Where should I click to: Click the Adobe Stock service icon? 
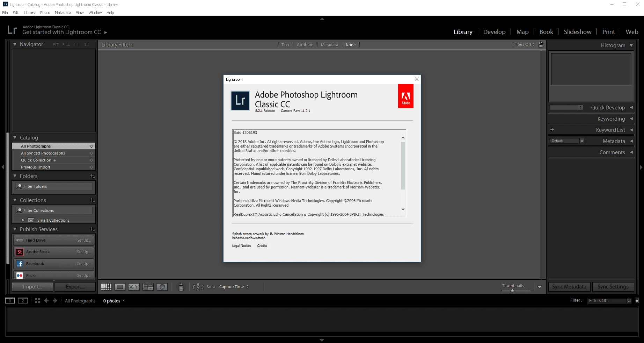(20, 252)
